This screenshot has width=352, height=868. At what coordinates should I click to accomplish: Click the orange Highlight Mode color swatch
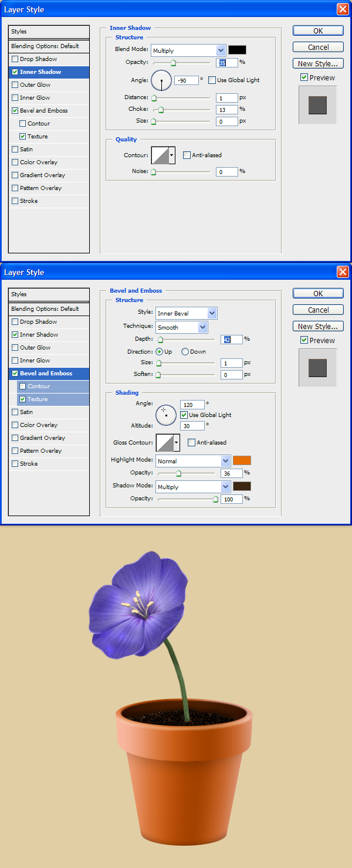pyautogui.click(x=242, y=461)
